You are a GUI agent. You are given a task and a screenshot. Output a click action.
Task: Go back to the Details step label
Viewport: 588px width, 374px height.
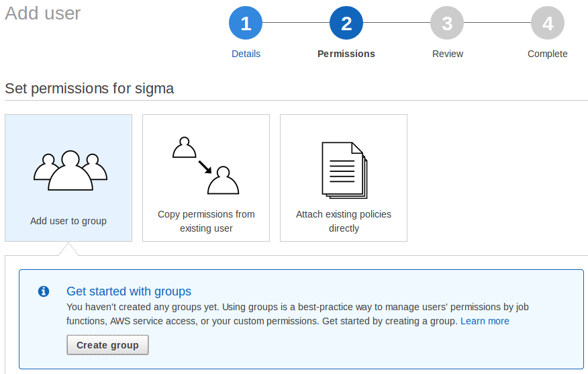pos(246,54)
